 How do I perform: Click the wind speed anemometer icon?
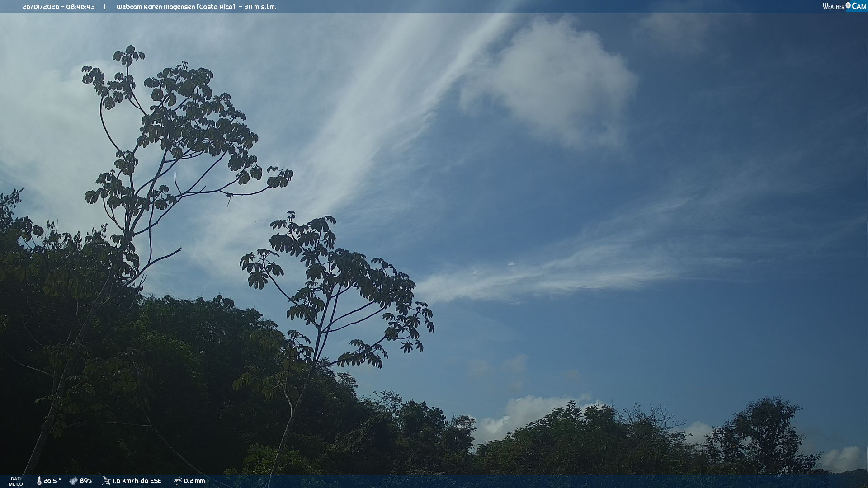(106, 481)
